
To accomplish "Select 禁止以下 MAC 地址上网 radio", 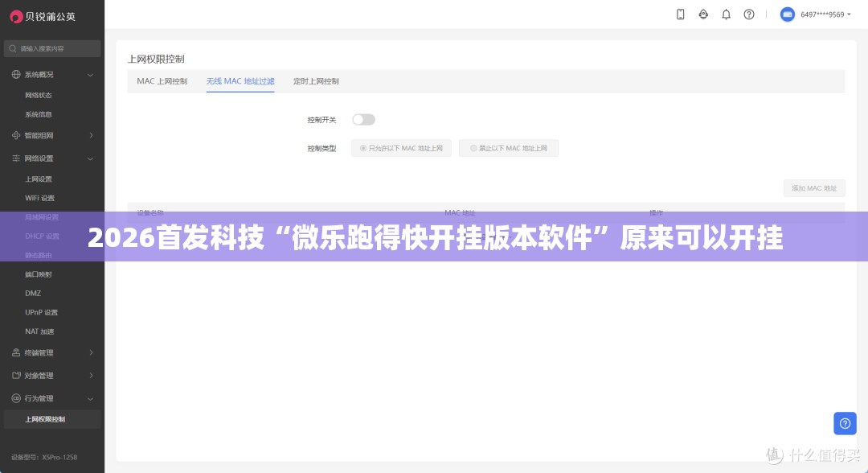I will click(x=509, y=148).
